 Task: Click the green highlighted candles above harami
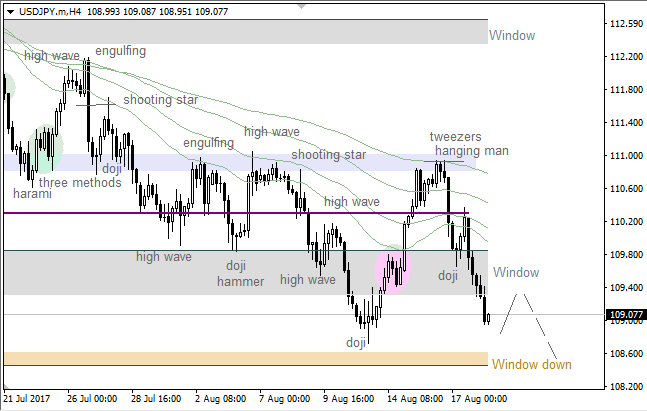(43, 146)
